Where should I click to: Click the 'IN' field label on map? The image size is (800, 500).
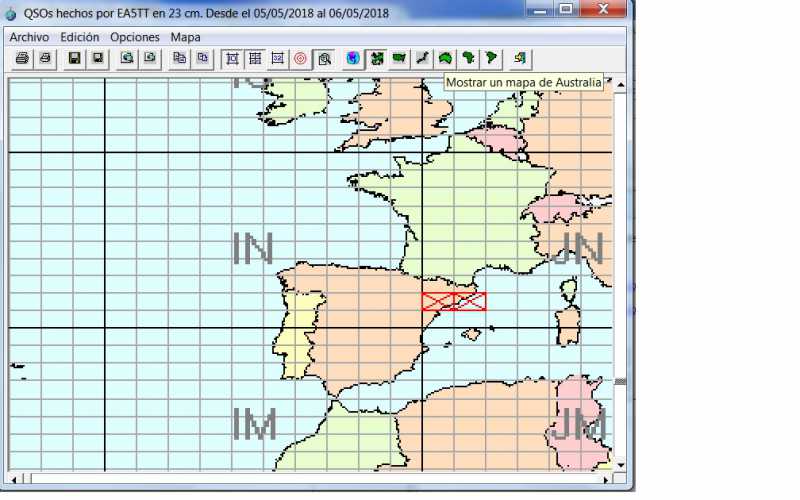point(253,249)
